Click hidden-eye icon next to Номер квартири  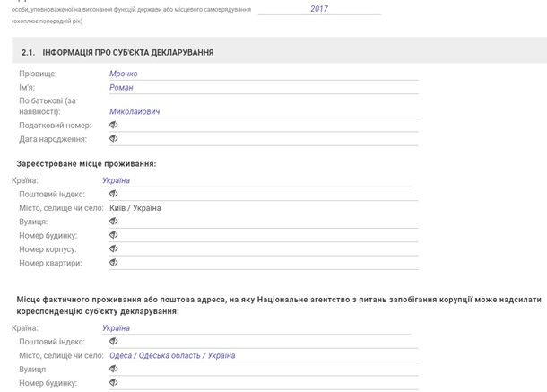point(114,263)
